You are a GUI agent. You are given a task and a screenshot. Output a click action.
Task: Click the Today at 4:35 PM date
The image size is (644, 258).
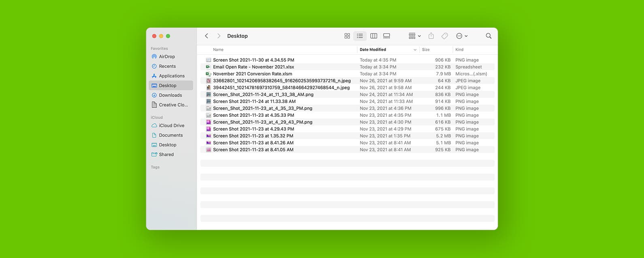point(378,60)
